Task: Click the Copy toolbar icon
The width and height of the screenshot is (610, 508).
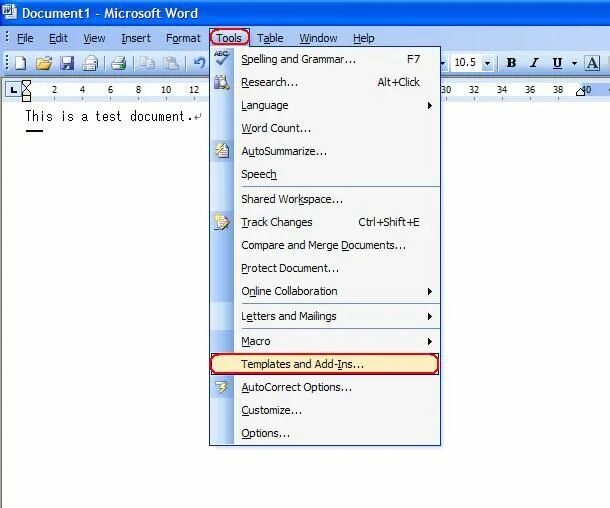Action: pos(147,63)
